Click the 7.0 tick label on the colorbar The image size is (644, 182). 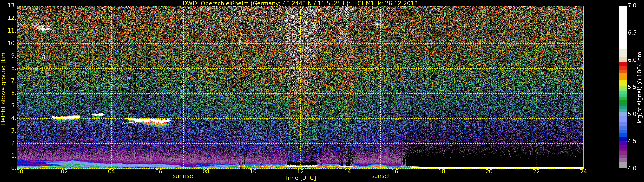[x=632, y=6]
